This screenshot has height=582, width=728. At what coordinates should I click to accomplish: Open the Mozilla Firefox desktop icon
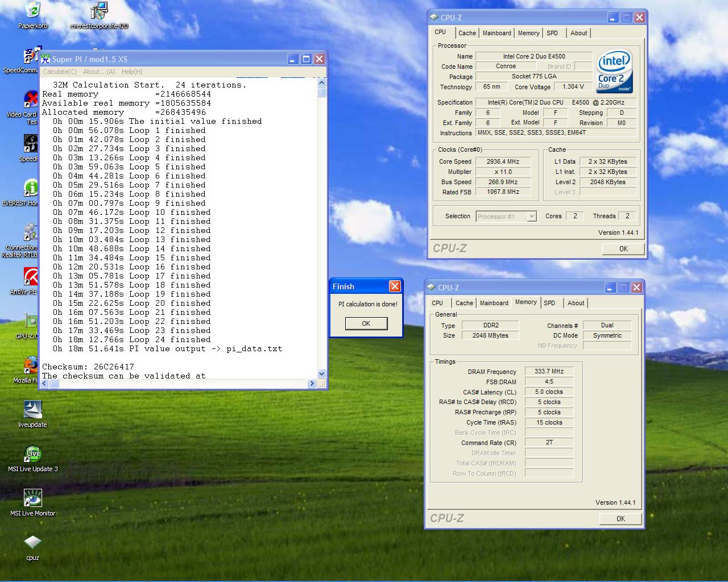[31, 365]
